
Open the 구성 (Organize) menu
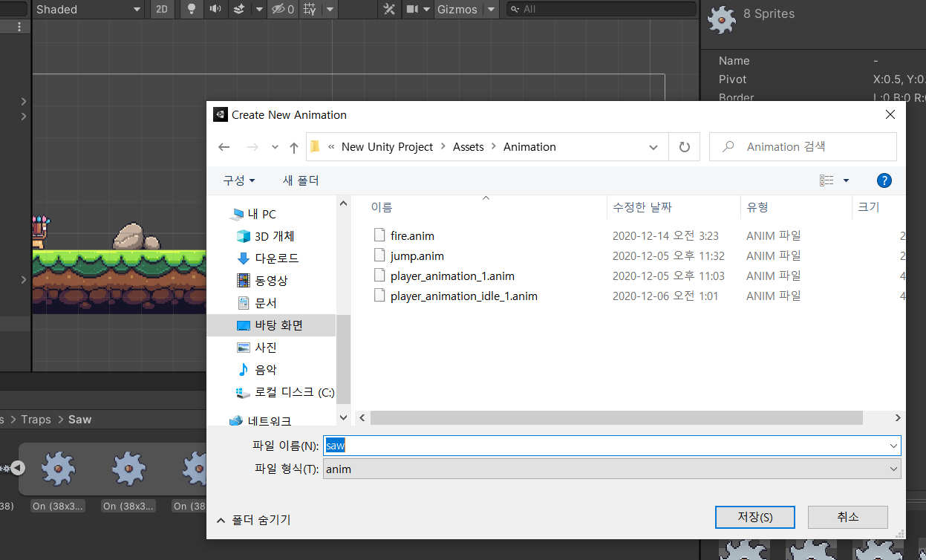pyautogui.click(x=239, y=180)
